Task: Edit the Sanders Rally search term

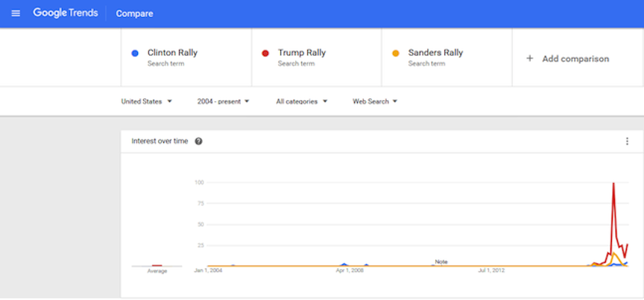Action: tap(435, 53)
